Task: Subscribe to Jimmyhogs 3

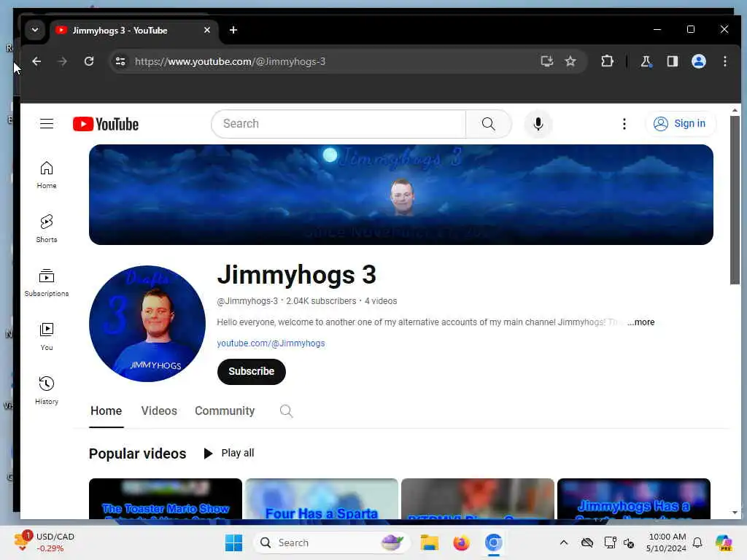Action: (x=252, y=371)
